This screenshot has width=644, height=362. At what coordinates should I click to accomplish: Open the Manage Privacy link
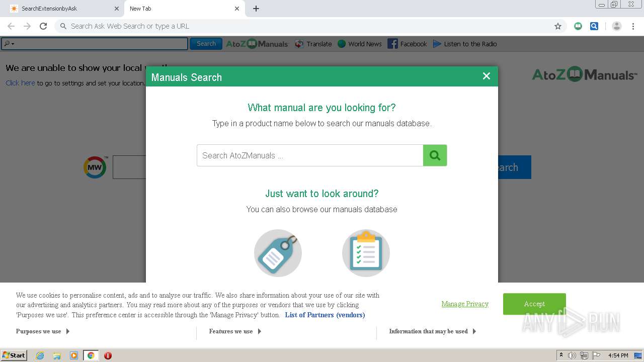click(465, 304)
